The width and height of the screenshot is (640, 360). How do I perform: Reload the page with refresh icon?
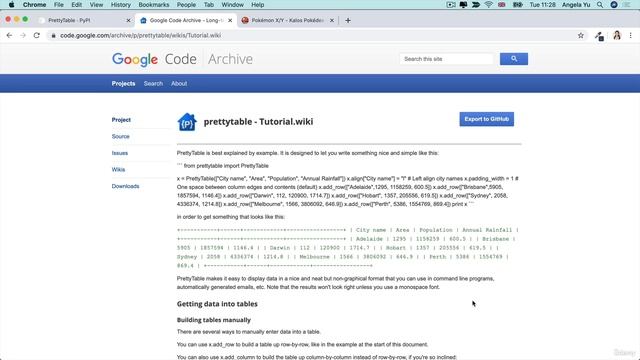tap(37, 36)
